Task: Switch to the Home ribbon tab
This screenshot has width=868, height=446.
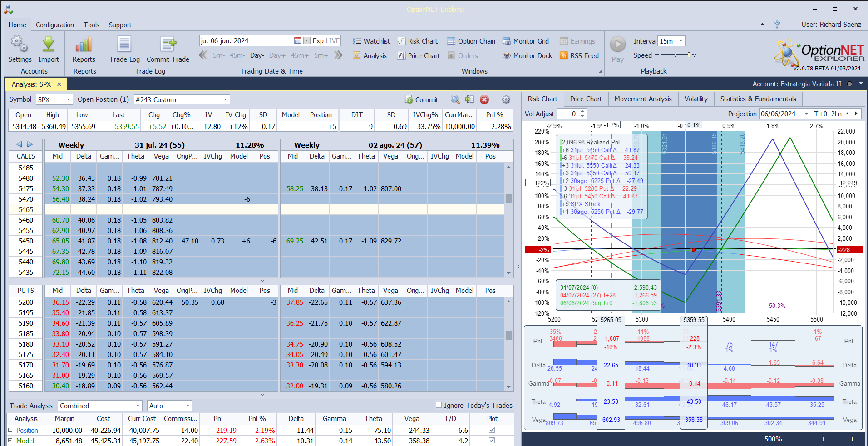Action: click(x=17, y=25)
